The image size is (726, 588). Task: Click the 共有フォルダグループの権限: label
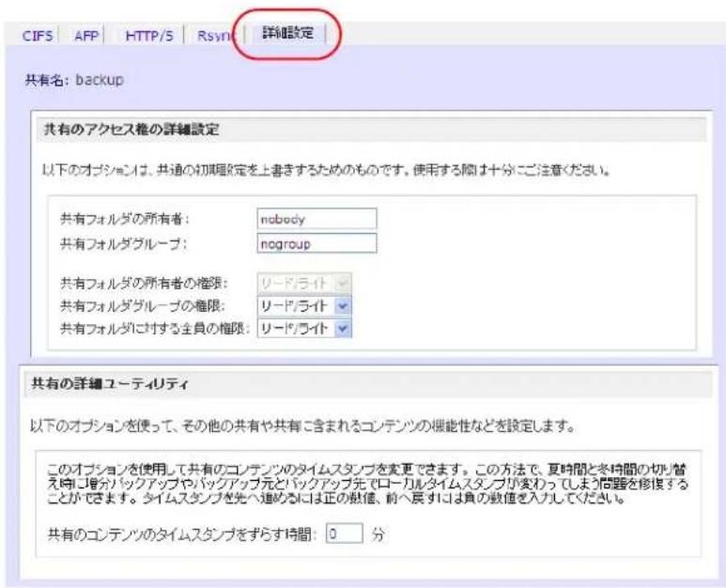[143, 306]
